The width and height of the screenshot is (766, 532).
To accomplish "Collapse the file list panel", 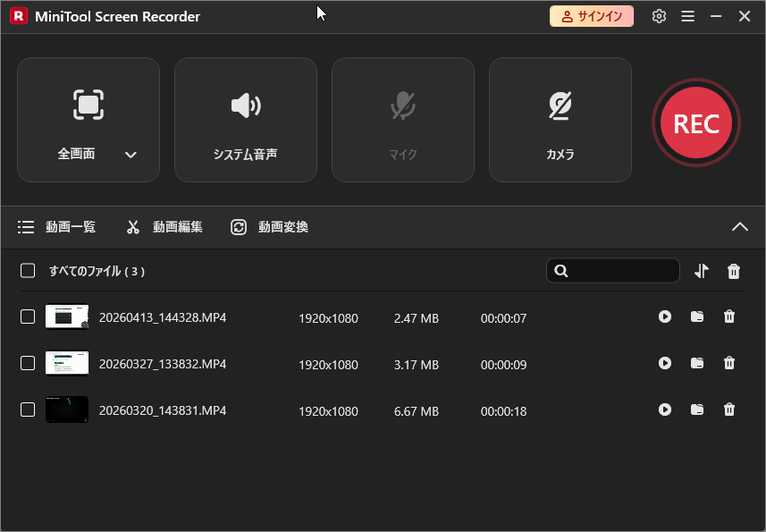I will (x=740, y=226).
